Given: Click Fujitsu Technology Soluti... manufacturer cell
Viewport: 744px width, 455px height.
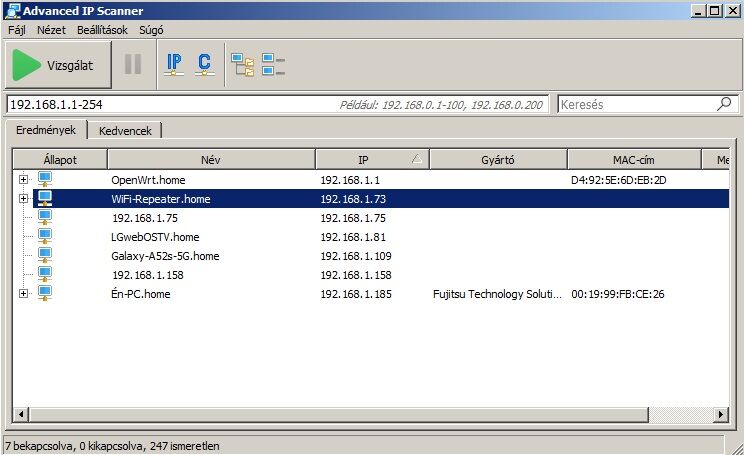Looking at the screenshot, I should tap(497, 294).
